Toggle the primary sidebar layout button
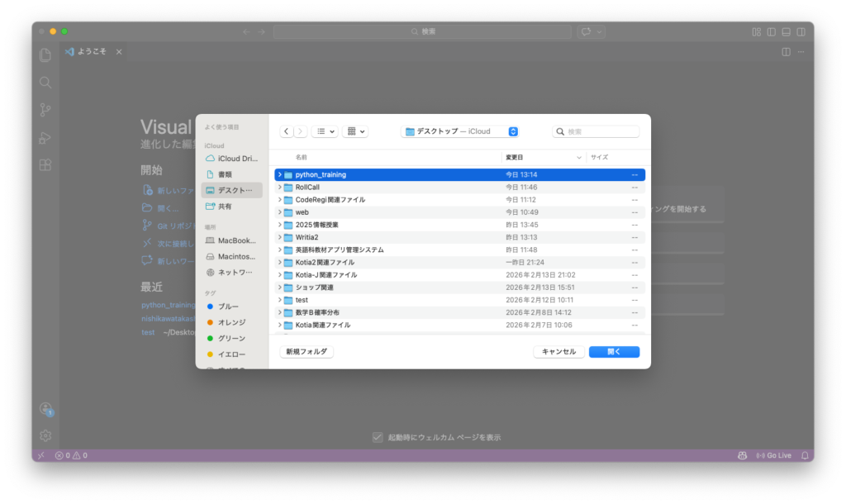Viewport: 846px width, 504px height. 771,31
